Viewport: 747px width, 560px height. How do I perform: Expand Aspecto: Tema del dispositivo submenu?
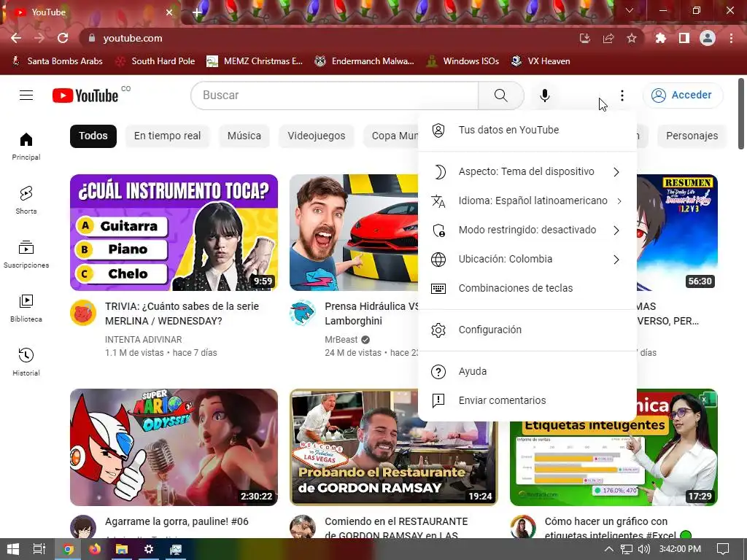click(527, 172)
